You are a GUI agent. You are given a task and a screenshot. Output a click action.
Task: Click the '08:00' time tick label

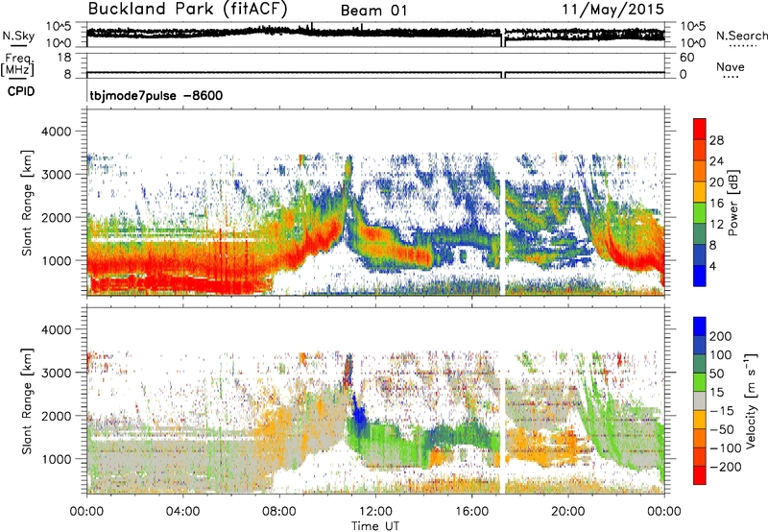click(279, 512)
